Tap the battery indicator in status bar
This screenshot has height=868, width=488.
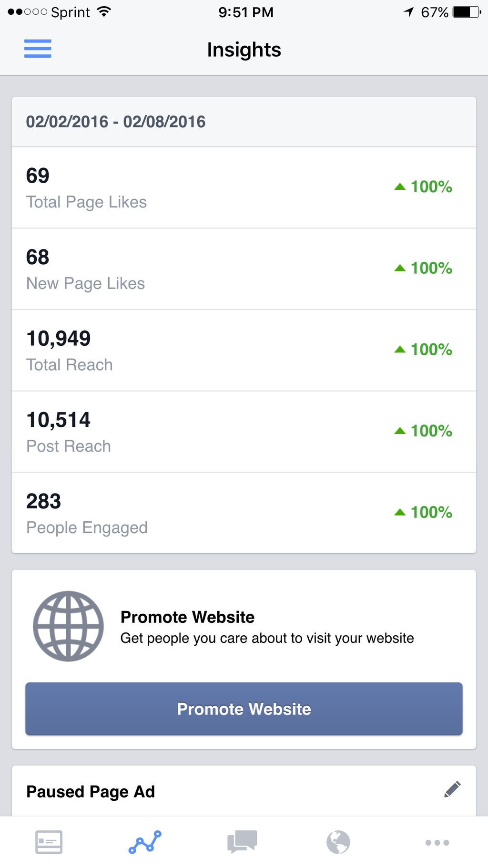[467, 12]
